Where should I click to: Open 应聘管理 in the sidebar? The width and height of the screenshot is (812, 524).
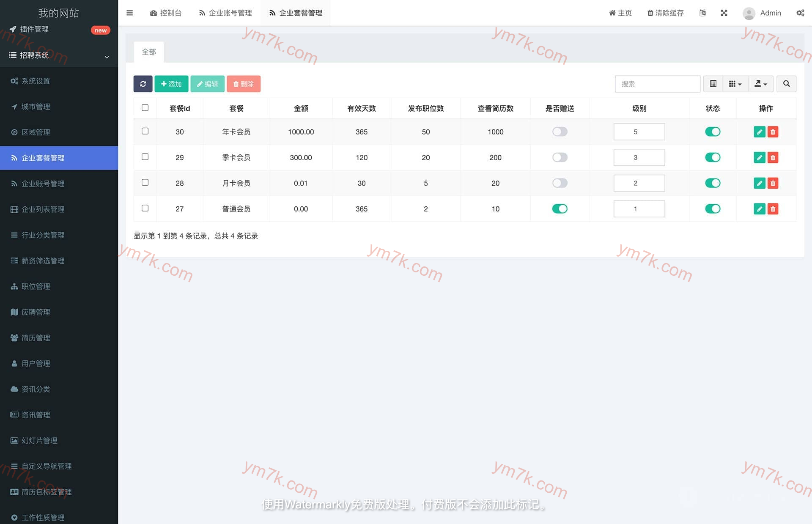click(59, 312)
